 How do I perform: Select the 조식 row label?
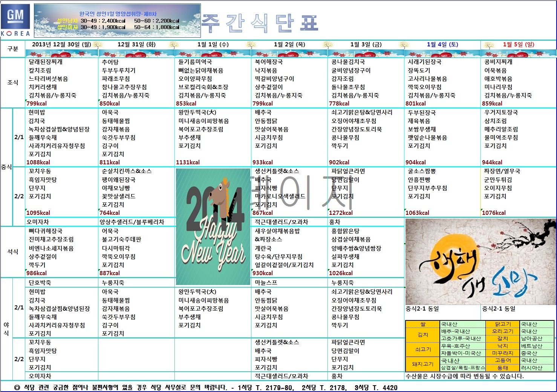tap(13, 83)
